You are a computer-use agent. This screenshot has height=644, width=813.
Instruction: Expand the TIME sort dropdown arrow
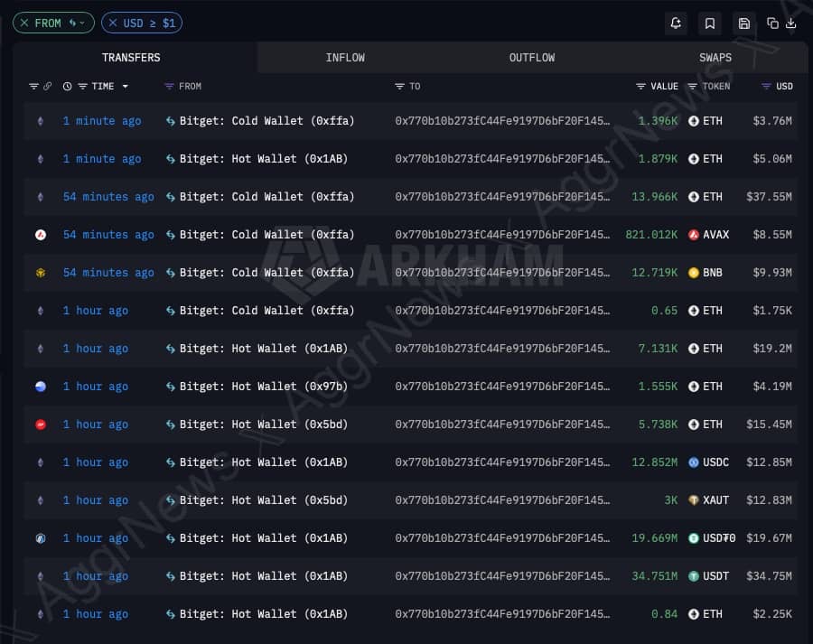point(126,87)
